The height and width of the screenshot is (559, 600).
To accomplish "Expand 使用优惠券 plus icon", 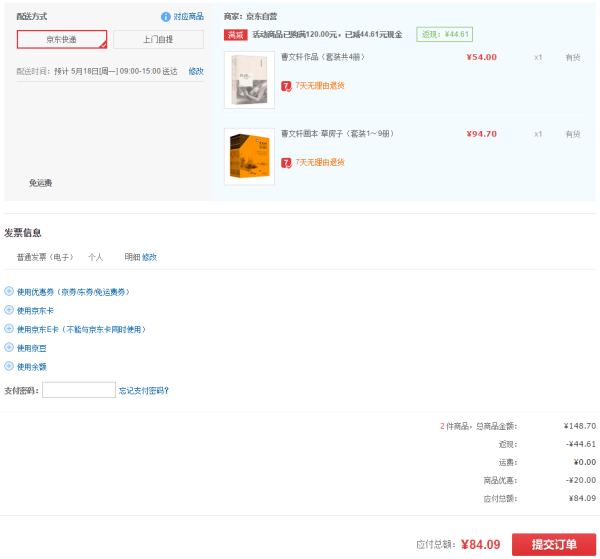I will tap(9, 291).
